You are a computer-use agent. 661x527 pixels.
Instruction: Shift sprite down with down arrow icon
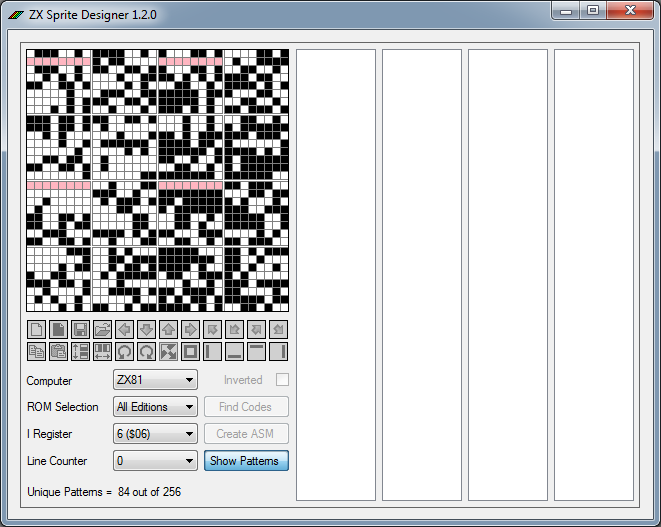146,329
